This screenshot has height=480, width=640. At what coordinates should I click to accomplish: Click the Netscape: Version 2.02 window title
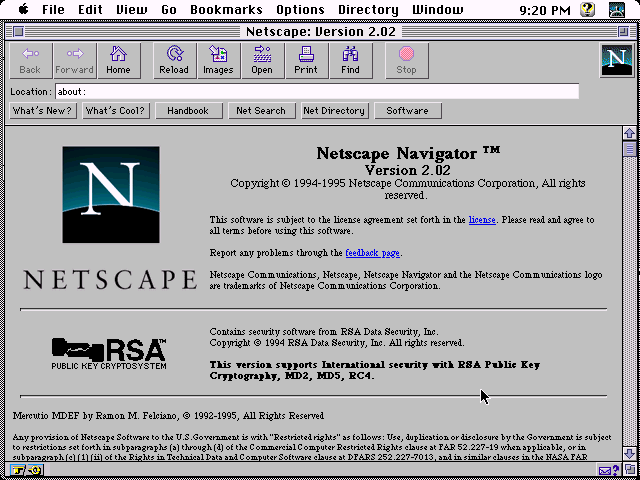coord(321,31)
